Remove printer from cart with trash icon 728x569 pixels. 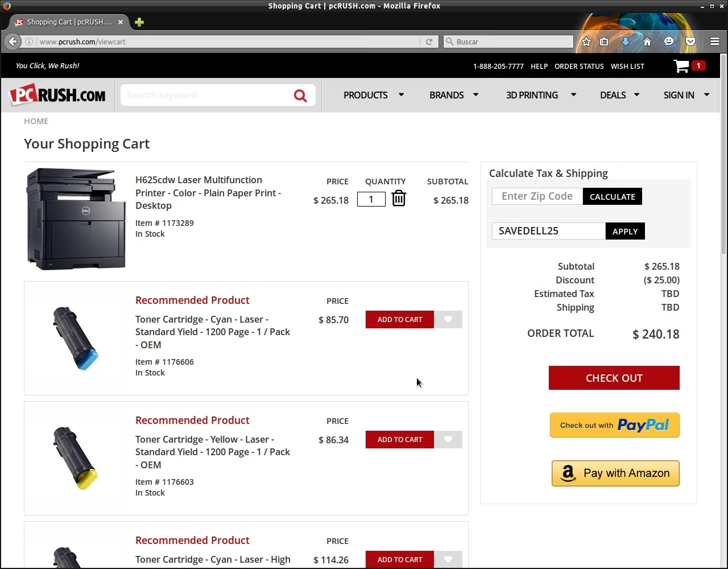[399, 199]
